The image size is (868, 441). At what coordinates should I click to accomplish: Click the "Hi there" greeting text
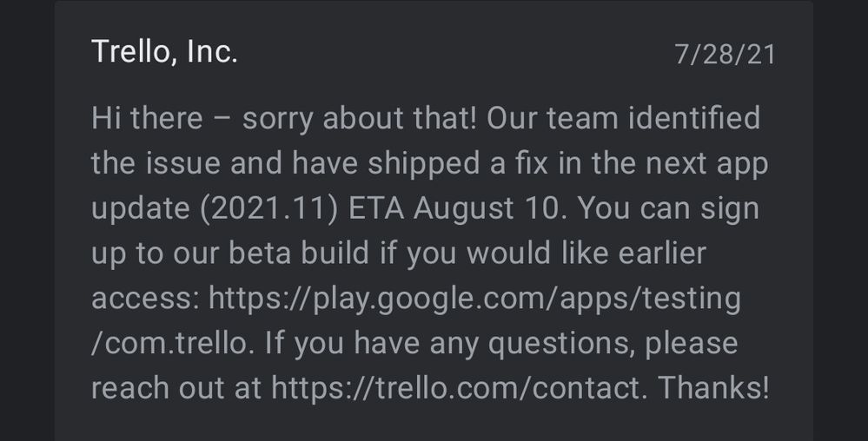(147, 118)
